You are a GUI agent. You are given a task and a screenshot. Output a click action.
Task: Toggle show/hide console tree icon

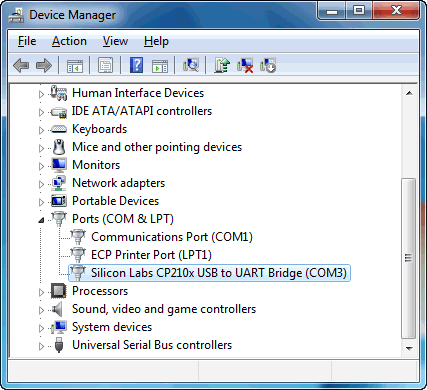pos(75,66)
